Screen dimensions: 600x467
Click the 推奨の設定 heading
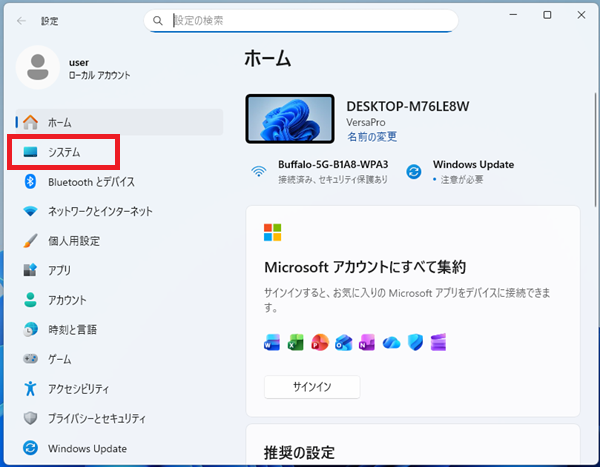pos(299,453)
